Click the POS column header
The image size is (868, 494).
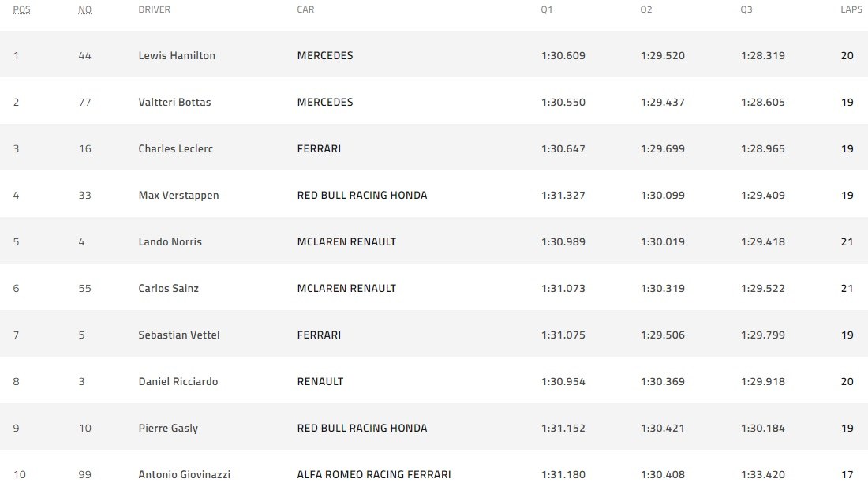pyautogui.click(x=21, y=9)
